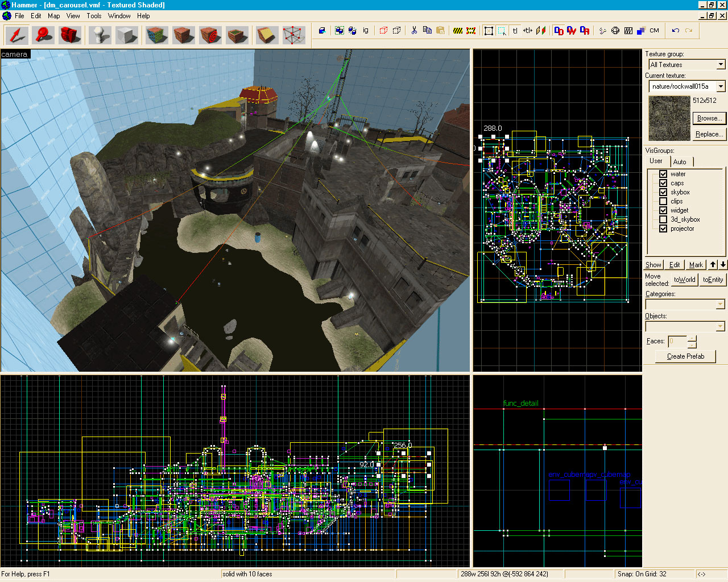Click the Undo toolbar icon
This screenshot has height=582, width=728.
[x=676, y=31]
